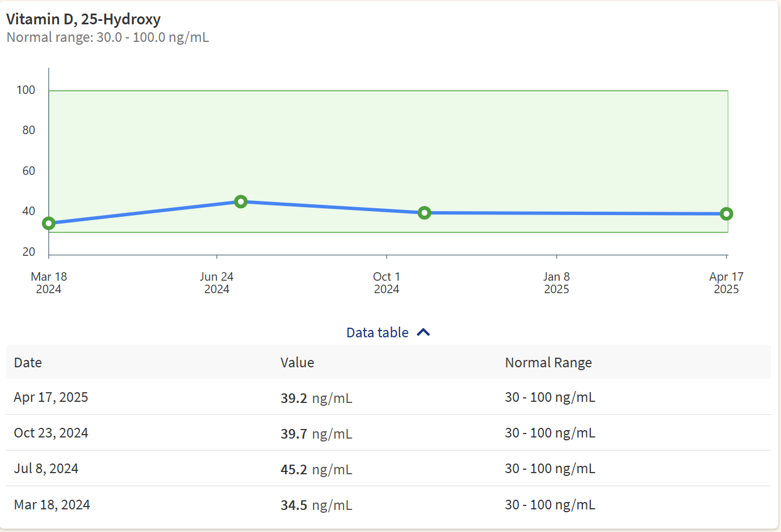Click the Oct 2024 data point marker

(424, 213)
